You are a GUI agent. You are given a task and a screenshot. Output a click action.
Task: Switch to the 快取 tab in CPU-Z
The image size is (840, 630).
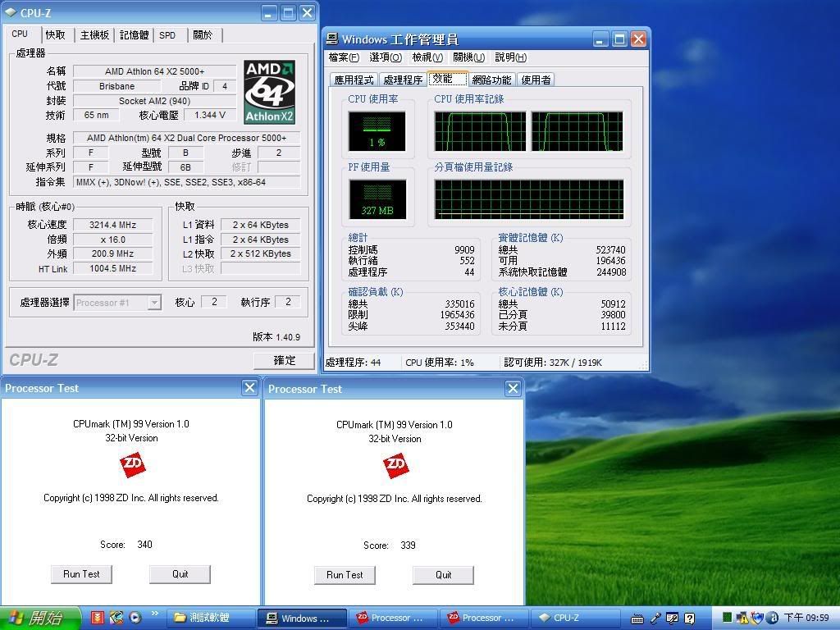(x=55, y=34)
